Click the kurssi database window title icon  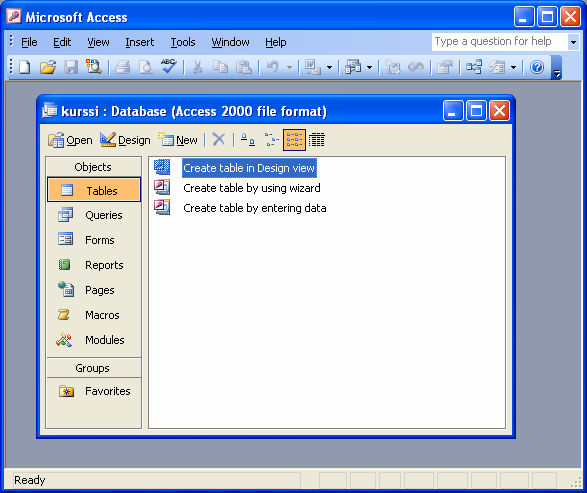(50, 110)
